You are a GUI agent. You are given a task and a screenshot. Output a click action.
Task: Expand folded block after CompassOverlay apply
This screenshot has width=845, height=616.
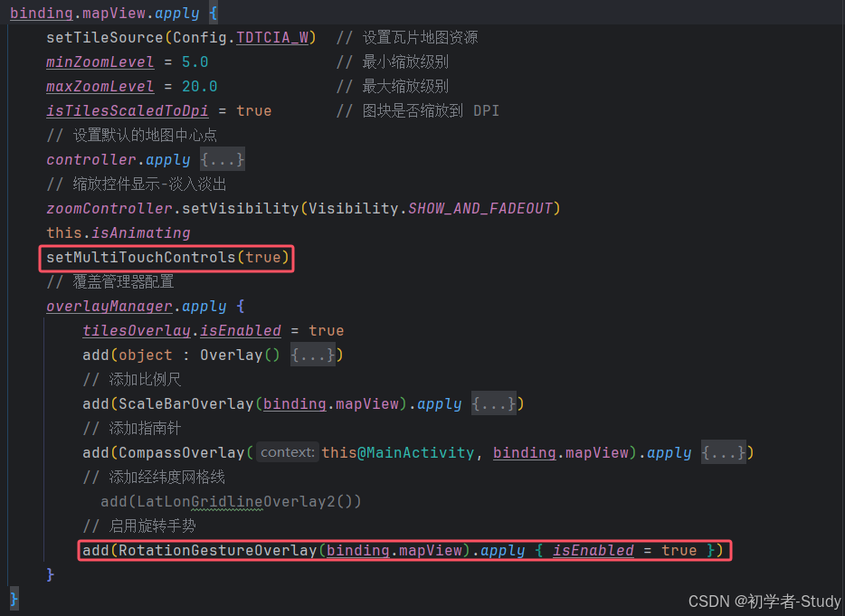point(724,452)
